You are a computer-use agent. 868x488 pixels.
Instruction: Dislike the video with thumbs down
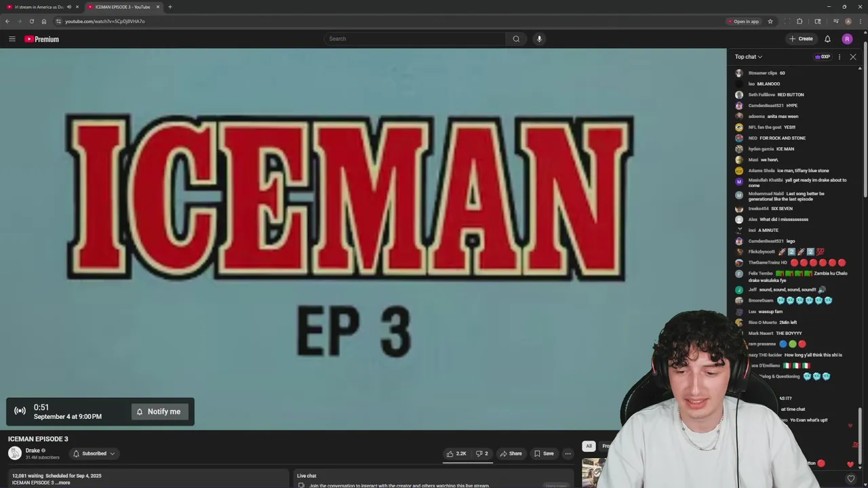pyautogui.click(x=482, y=453)
